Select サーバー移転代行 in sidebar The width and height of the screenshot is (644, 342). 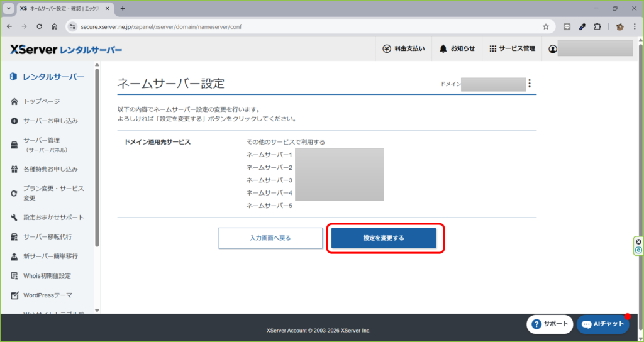(x=47, y=237)
